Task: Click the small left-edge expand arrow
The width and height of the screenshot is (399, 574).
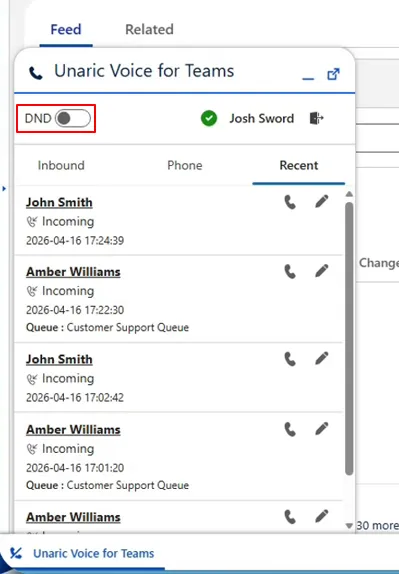Action: point(4,189)
